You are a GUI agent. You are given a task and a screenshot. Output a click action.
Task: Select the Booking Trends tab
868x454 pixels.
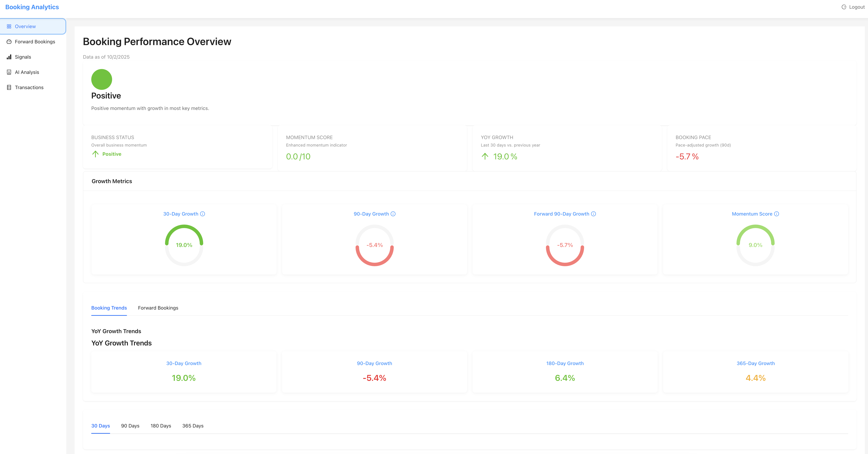coord(109,307)
